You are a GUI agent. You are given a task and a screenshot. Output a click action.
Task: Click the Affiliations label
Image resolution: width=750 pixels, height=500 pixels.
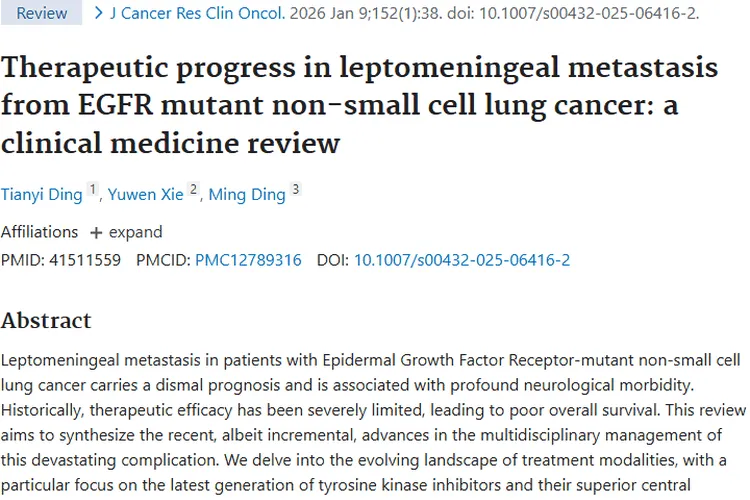click(39, 232)
